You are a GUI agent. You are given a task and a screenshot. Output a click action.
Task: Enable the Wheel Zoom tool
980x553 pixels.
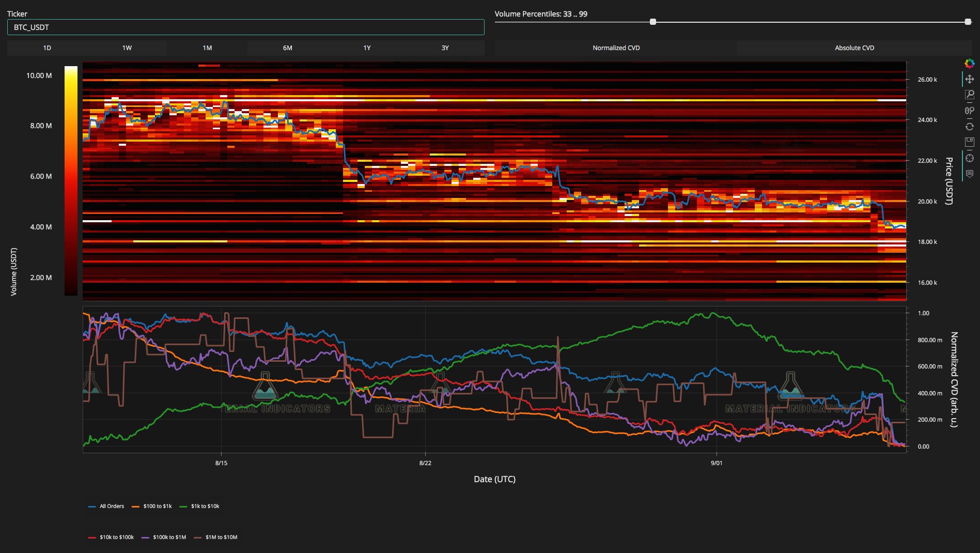coord(969,111)
